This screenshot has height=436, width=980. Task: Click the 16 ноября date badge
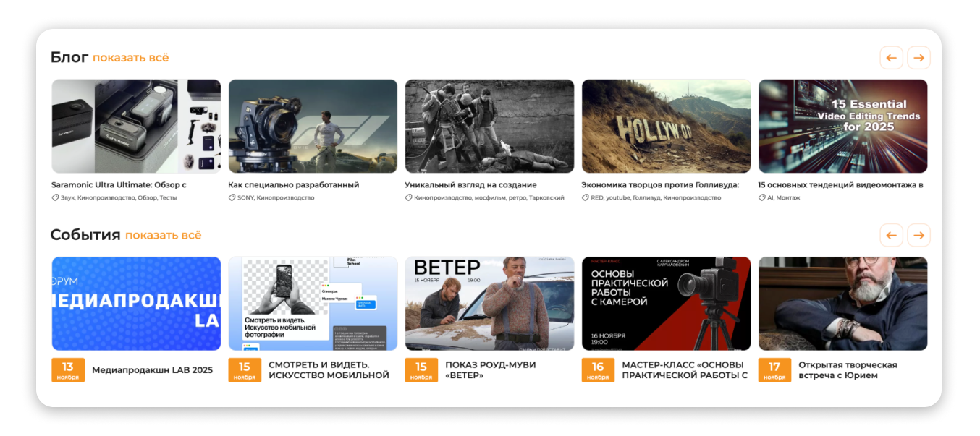point(598,370)
